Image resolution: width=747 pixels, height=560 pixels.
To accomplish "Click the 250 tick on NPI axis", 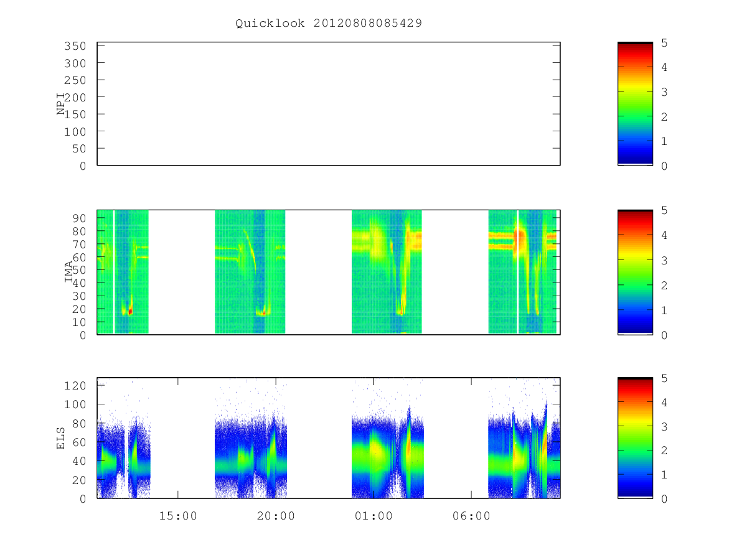I will 75,80.
